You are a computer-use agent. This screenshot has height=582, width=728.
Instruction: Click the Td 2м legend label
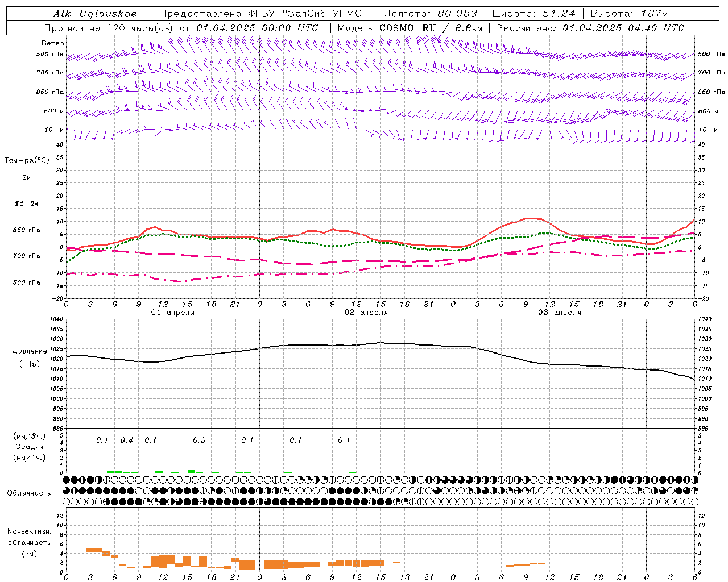27,203
